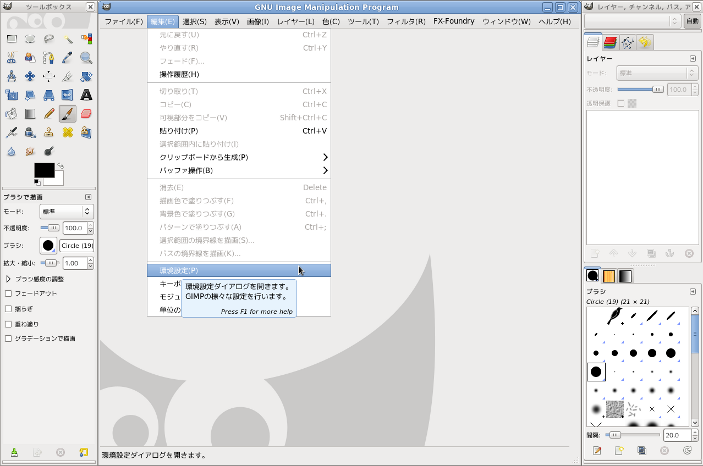This screenshot has width=703, height=466.
Task: Select the Blend gradient tool
Action: click(x=30, y=114)
